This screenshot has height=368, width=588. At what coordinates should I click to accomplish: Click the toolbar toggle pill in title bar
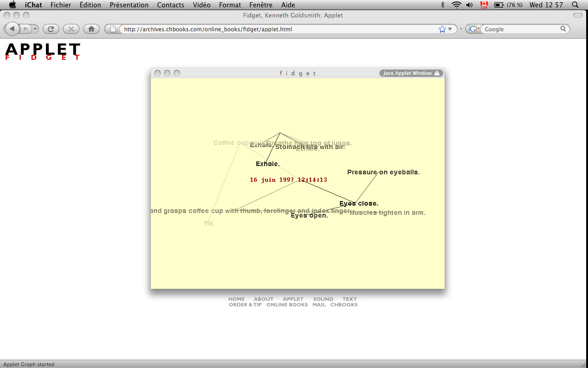pos(578,15)
